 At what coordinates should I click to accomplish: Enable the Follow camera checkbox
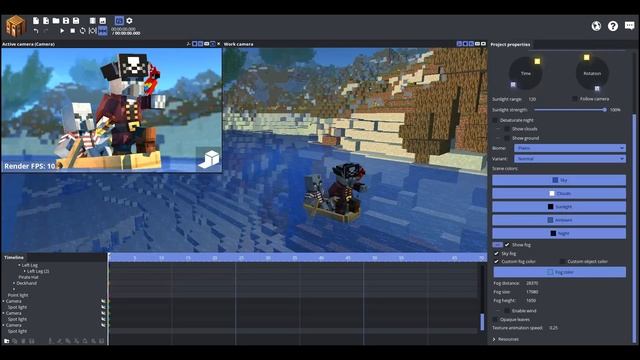pyautogui.click(x=575, y=99)
